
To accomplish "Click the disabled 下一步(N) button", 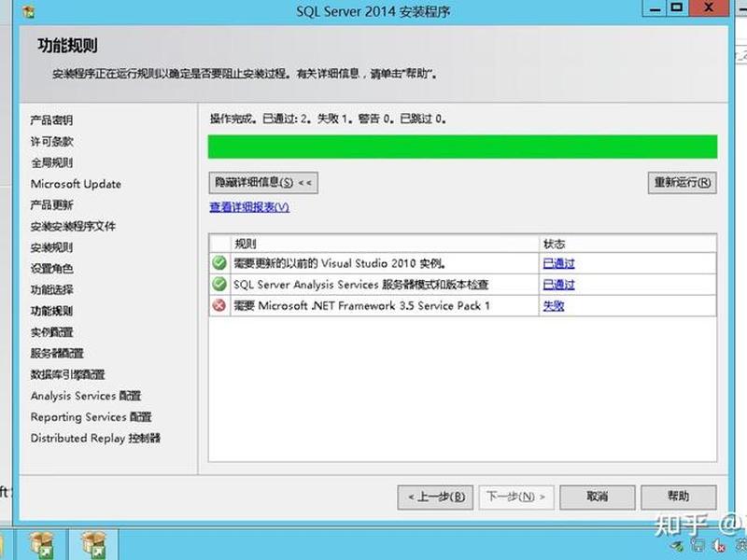I will [x=516, y=497].
